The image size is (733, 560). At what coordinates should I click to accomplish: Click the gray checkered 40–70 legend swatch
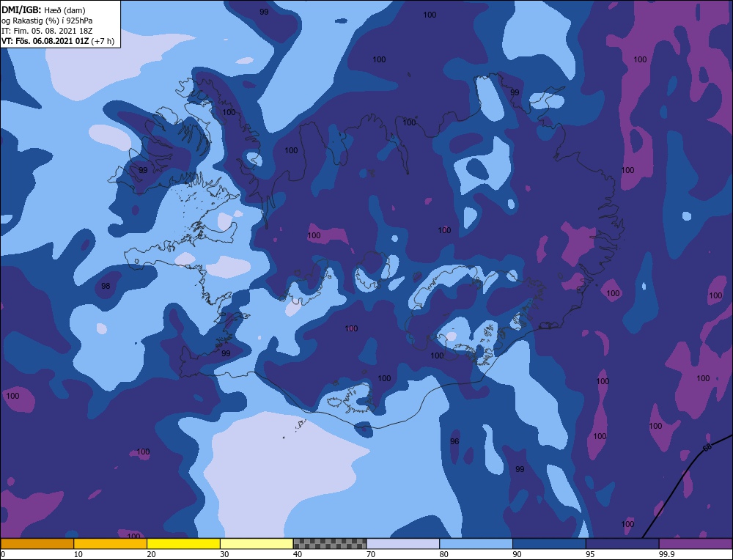[330, 544]
